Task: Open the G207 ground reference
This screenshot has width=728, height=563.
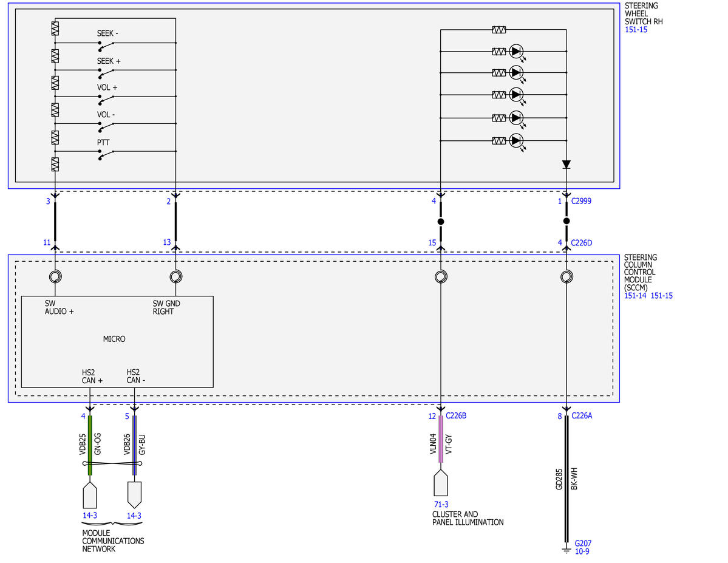Action: coord(583,543)
